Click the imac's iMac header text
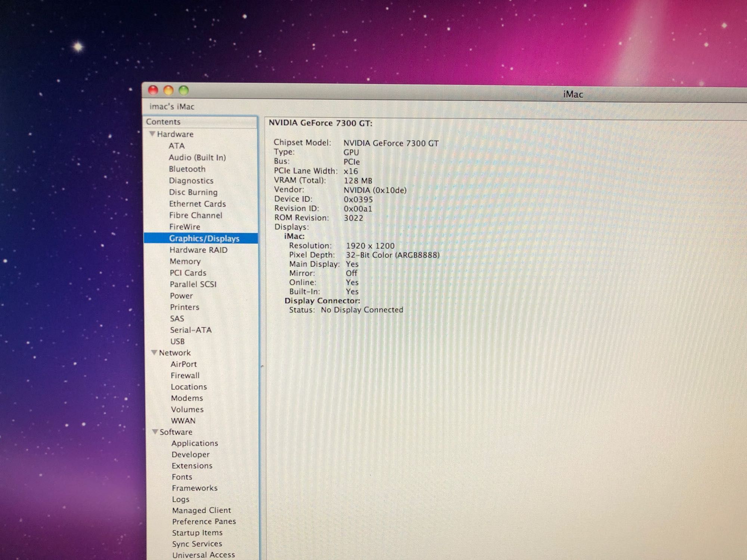The height and width of the screenshot is (560, 747). [172, 106]
